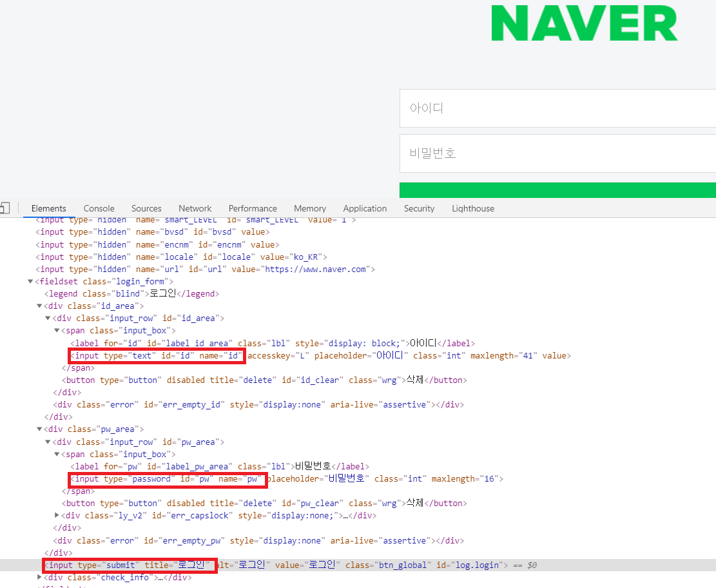The width and height of the screenshot is (716, 588).
Task: Collapse the span input_box under id_area
Action: click(x=57, y=331)
